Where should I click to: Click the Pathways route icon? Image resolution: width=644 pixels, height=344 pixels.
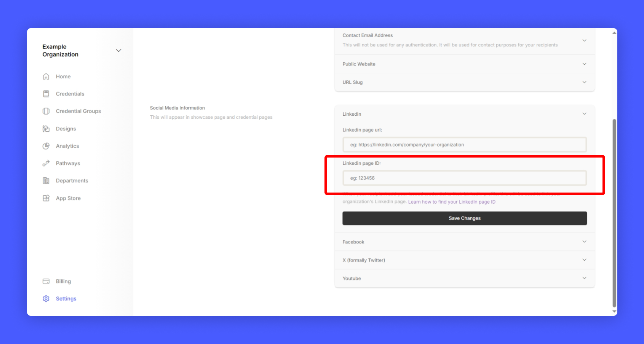click(x=46, y=163)
